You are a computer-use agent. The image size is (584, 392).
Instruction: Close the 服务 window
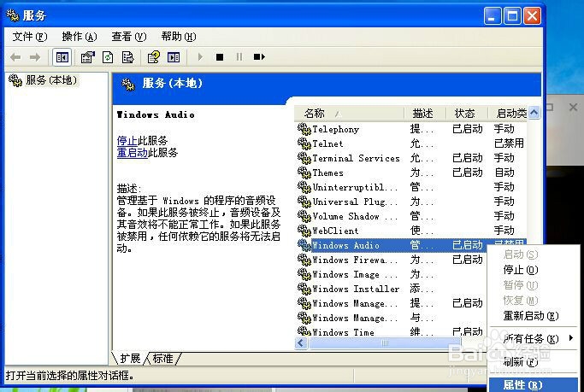[x=532, y=16]
